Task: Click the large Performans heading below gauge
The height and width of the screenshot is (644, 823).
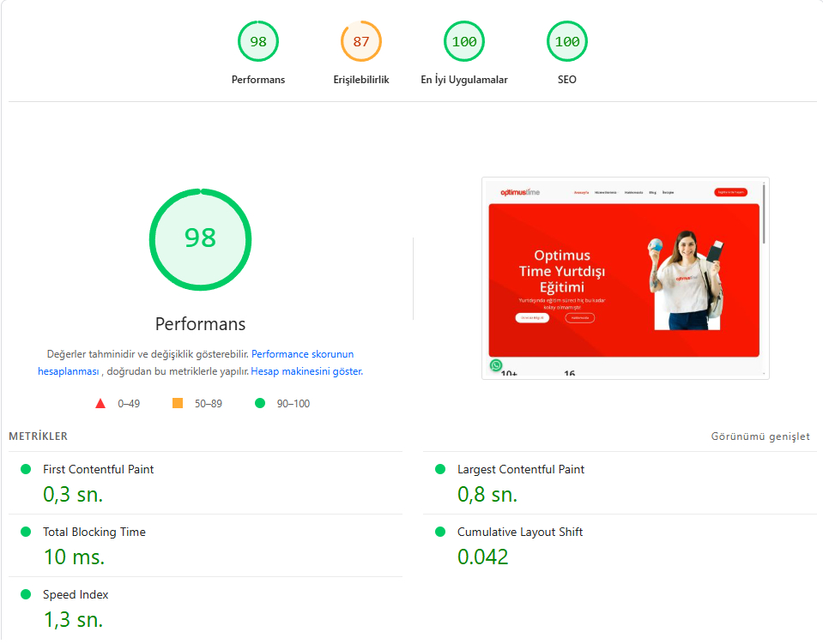Action: (x=200, y=324)
